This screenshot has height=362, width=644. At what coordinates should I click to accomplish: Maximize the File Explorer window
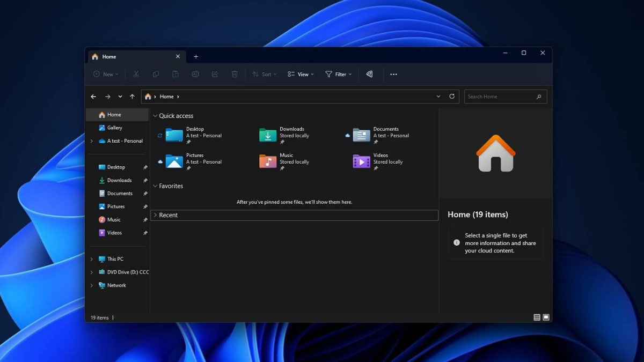pos(524,53)
